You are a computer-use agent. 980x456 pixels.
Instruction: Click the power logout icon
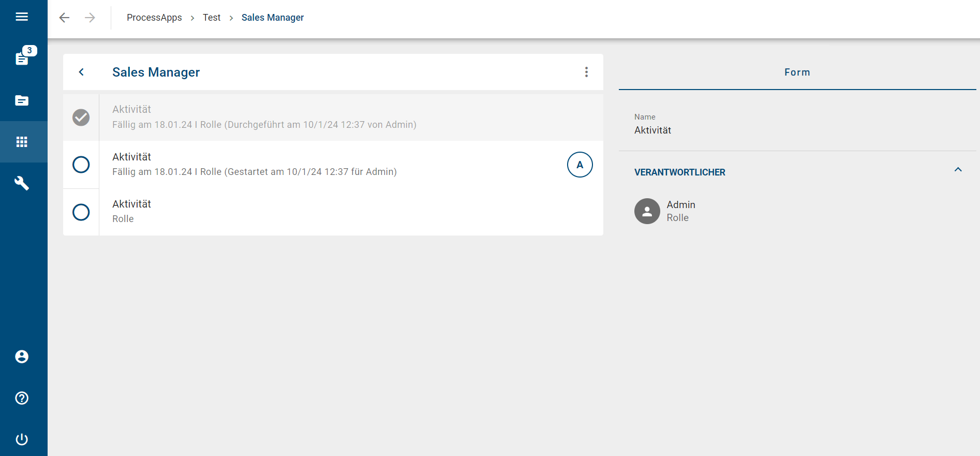point(22,439)
